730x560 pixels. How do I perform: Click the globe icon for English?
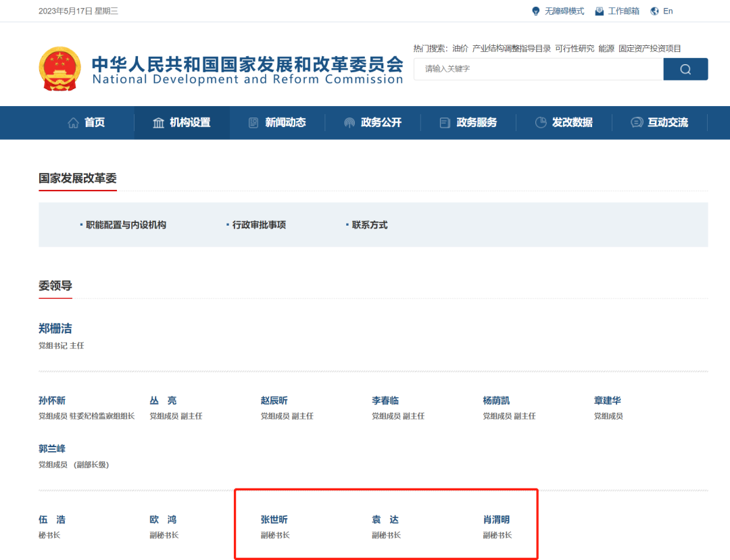click(x=654, y=11)
